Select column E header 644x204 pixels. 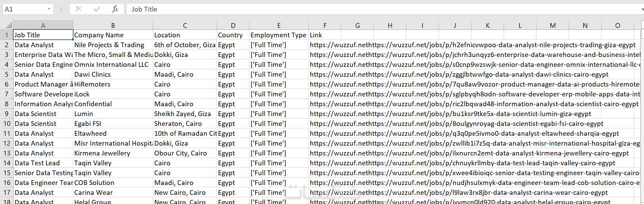[279, 25]
